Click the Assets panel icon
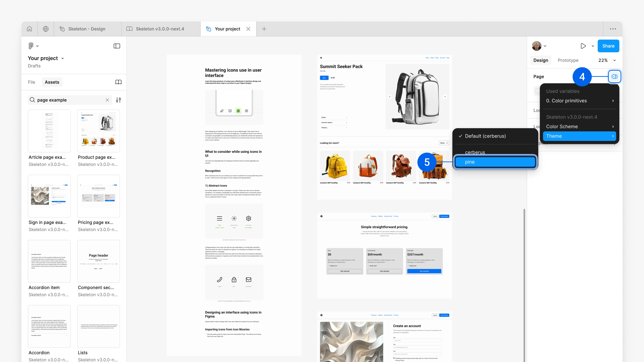The width and height of the screenshot is (644, 362). pos(117,82)
